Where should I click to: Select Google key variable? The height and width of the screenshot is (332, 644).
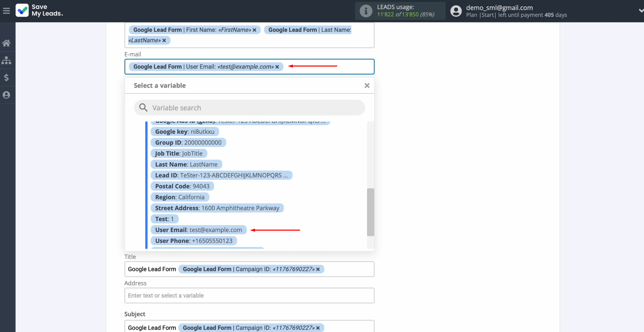[x=185, y=132]
